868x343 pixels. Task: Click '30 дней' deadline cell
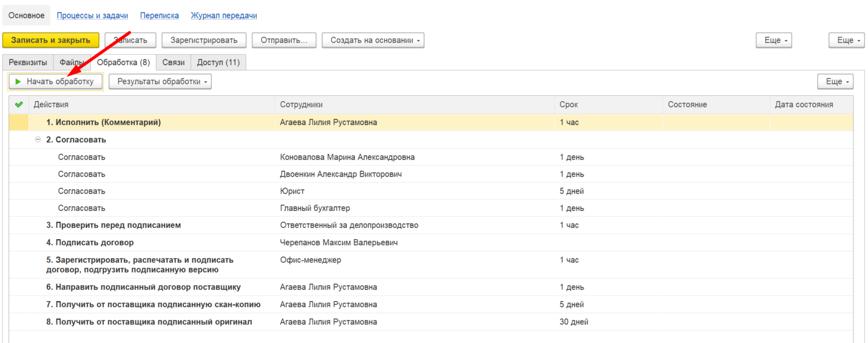[x=609, y=322]
